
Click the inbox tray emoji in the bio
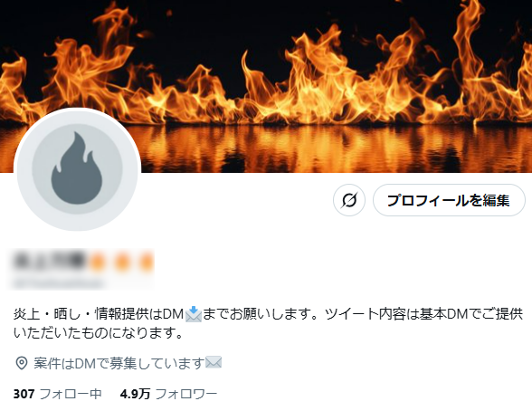click(x=194, y=314)
